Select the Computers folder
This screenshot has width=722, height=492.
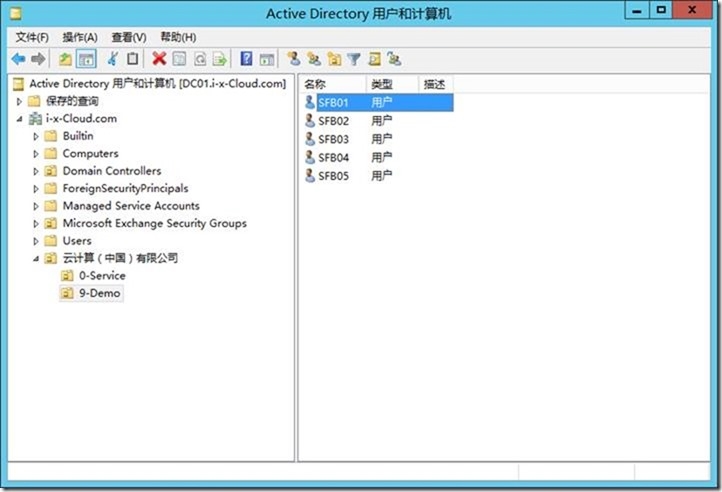[90, 153]
